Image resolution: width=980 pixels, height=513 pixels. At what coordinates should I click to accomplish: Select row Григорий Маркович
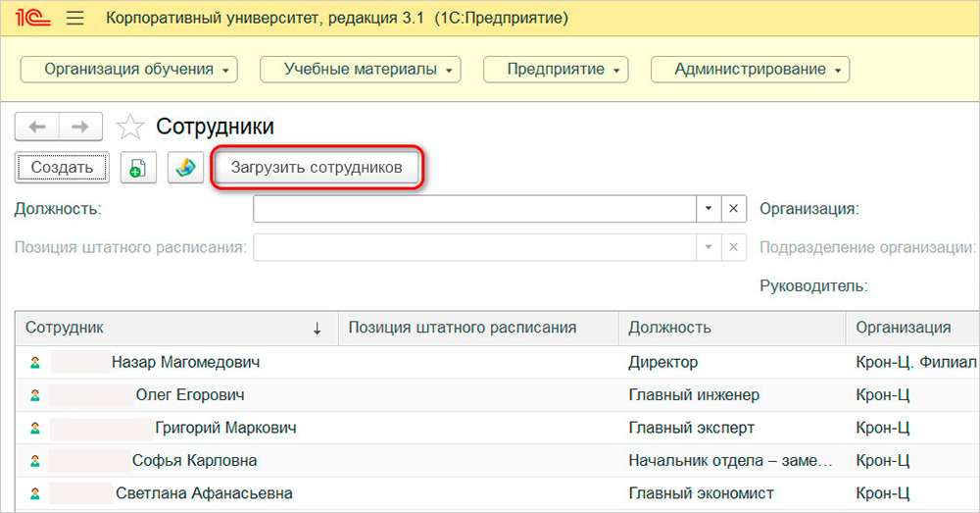pyautogui.click(x=498, y=428)
